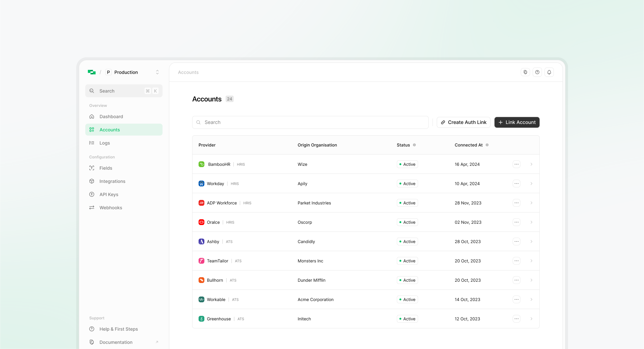Image resolution: width=644 pixels, height=349 pixels.
Task: Click the copy docs icon top right
Action: tap(525, 72)
